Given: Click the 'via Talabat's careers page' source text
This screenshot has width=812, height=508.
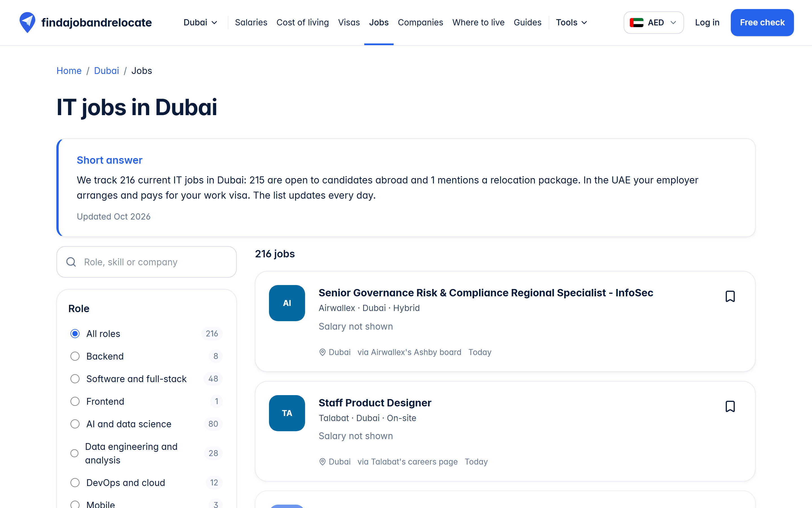Looking at the screenshot, I should point(407,462).
